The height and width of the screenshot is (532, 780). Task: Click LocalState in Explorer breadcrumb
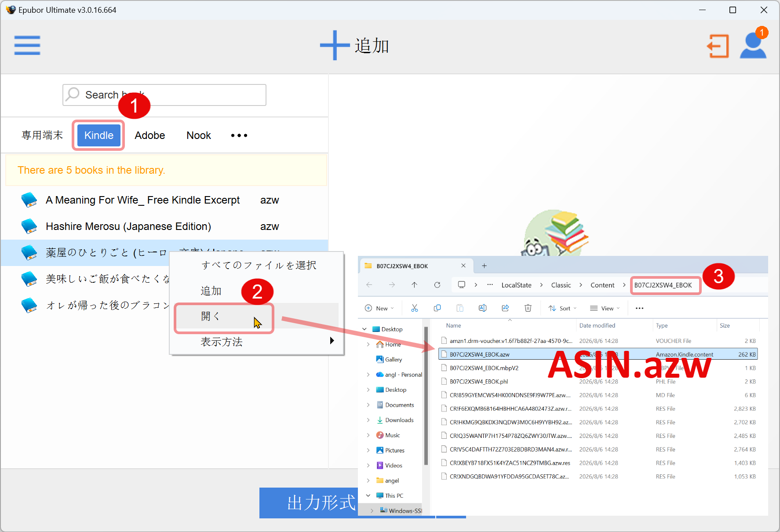point(517,285)
